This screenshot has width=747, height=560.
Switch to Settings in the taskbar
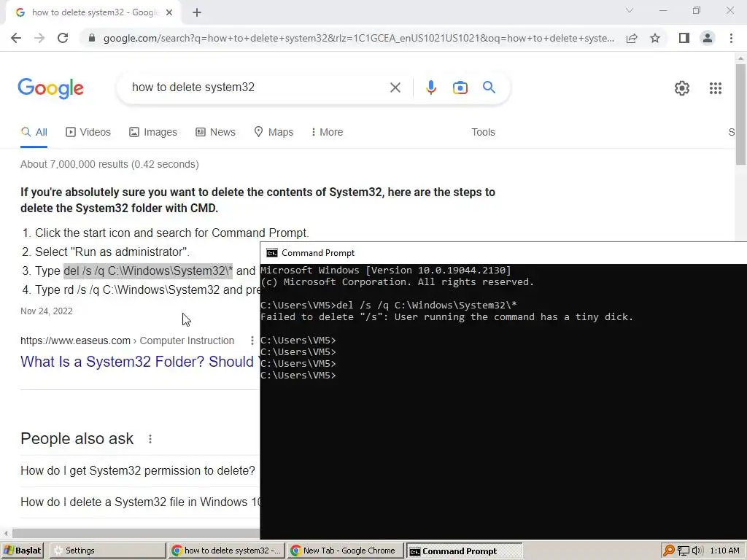pyautogui.click(x=107, y=551)
